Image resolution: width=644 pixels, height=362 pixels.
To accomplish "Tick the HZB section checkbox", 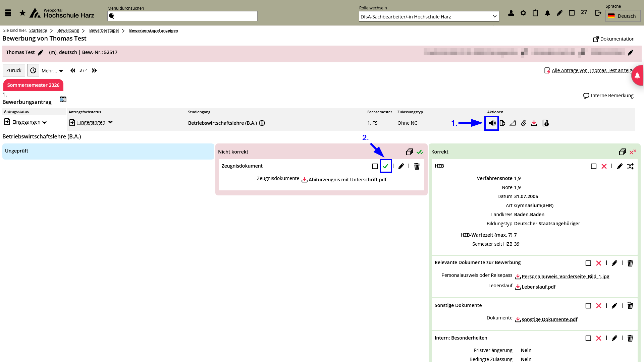I will (x=593, y=166).
